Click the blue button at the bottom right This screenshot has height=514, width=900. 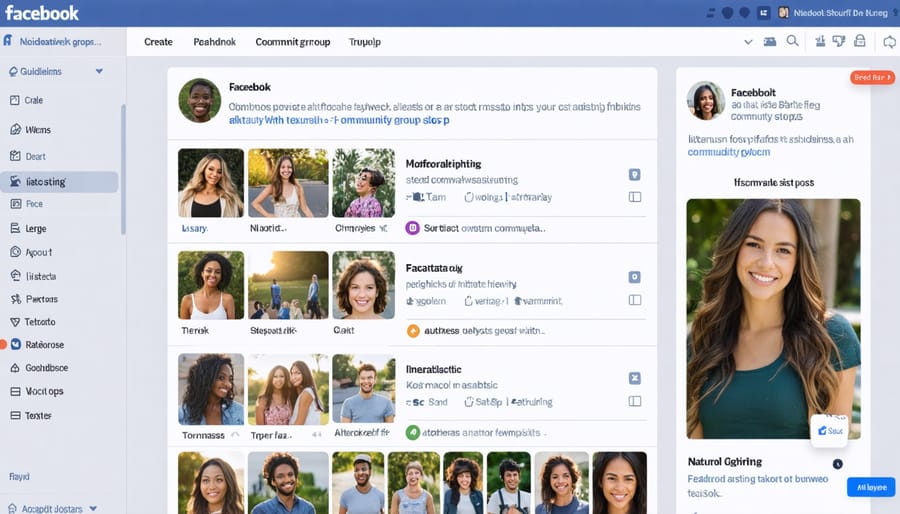(x=870, y=487)
